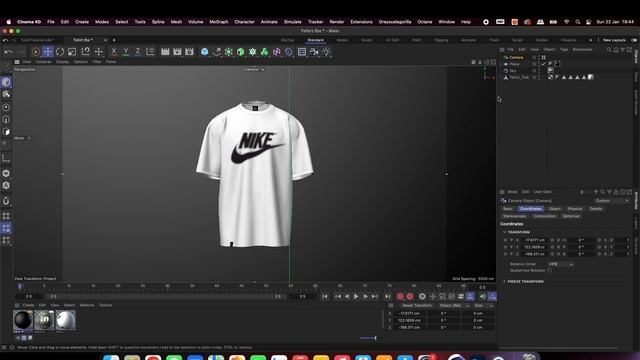Open the Custom mode dropdown in Attributes
The width and height of the screenshot is (640, 360).
(x=612, y=201)
